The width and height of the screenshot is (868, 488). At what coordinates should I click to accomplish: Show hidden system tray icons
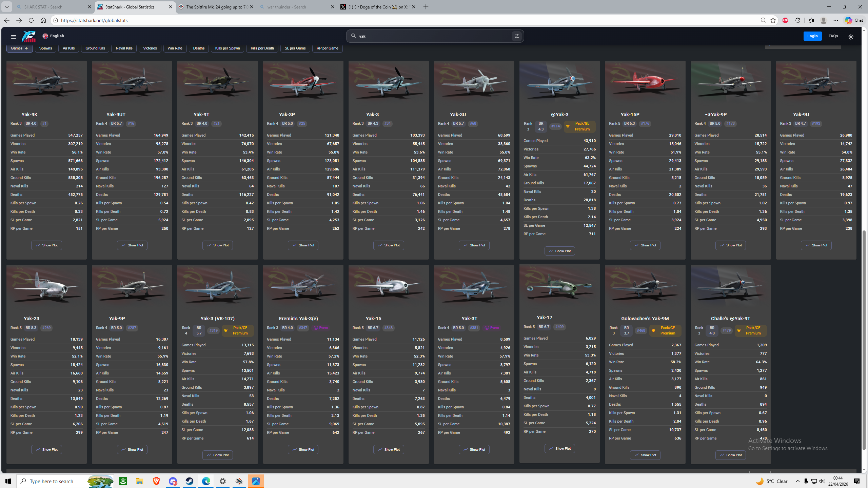[798, 481]
